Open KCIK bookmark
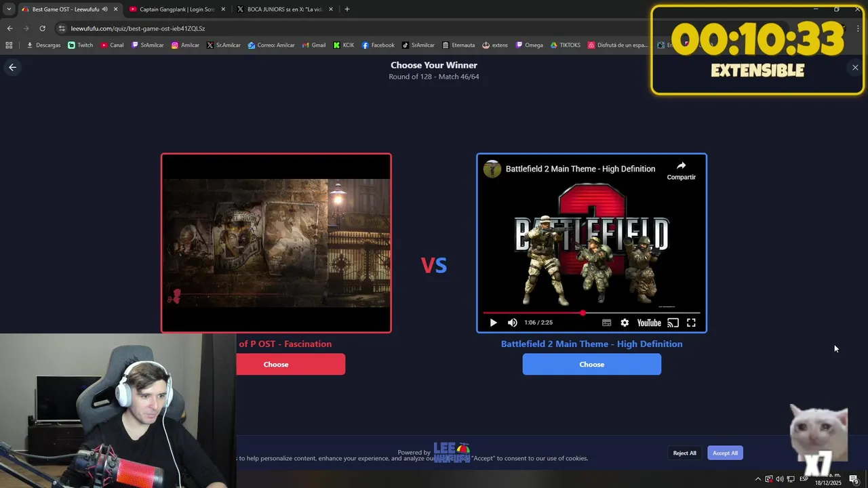The width and height of the screenshot is (868, 488). click(x=344, y=45)
